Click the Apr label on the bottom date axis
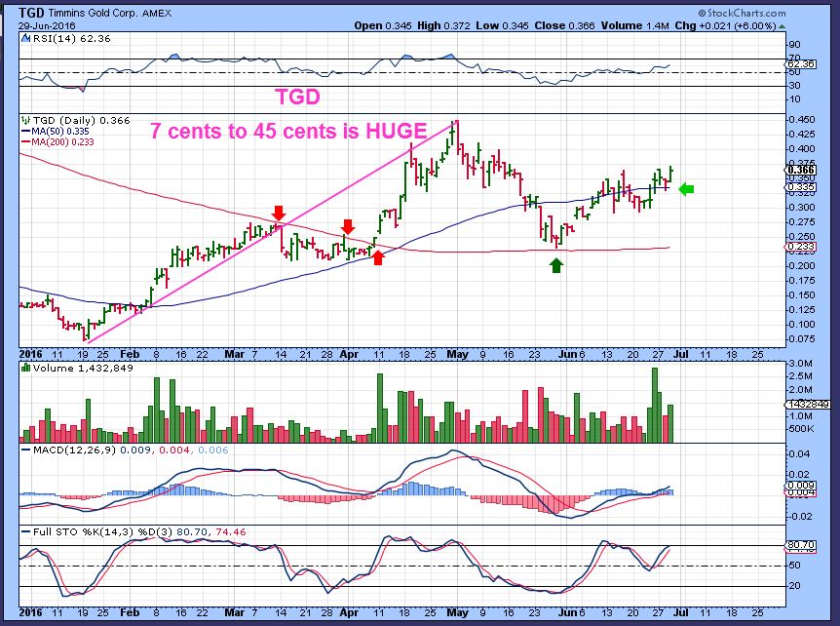The image size is (840, 626). [x=349, y=612]
